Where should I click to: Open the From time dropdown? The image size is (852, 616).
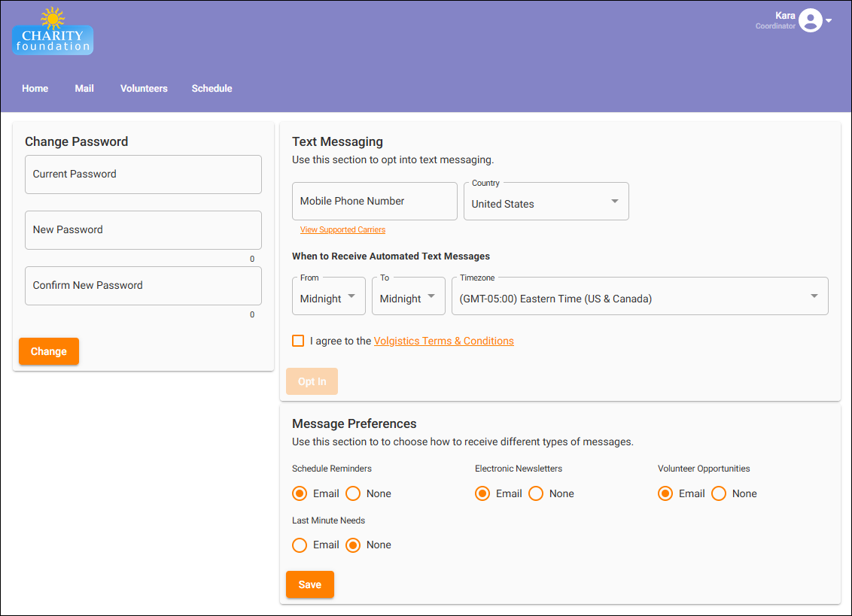[x=328, y=296]
